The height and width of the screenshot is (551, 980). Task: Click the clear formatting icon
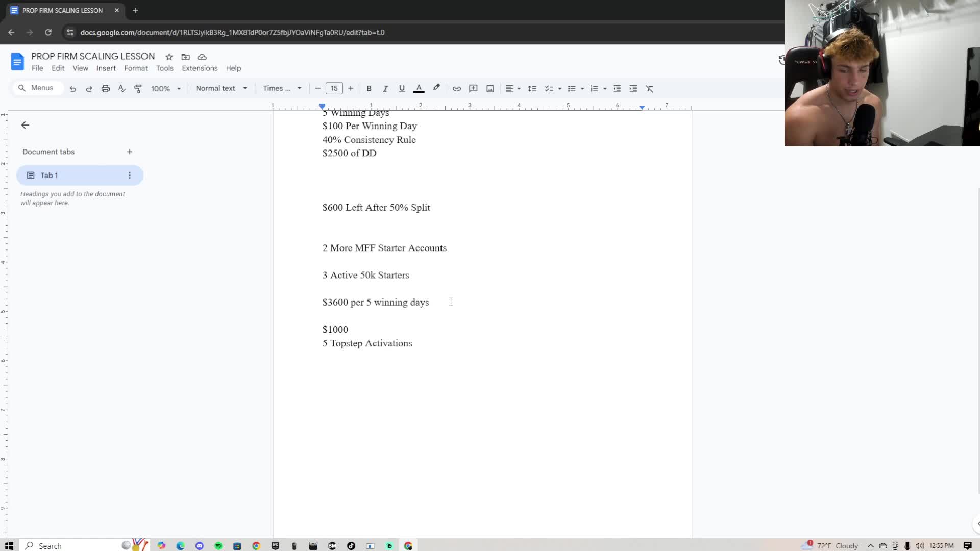click(650, 89)
